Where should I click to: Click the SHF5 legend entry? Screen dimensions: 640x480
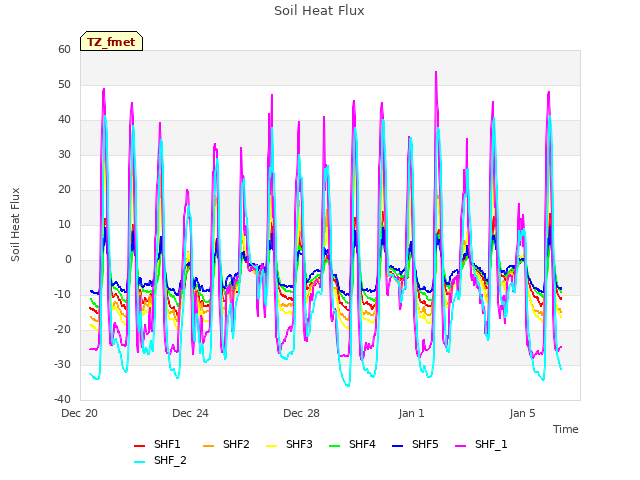(x=415, y=444)
